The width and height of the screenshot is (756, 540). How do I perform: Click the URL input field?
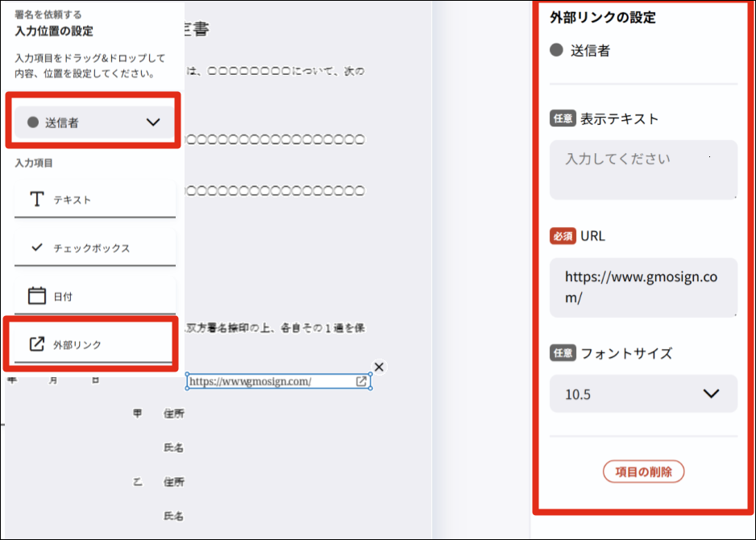tap(644, 288)
